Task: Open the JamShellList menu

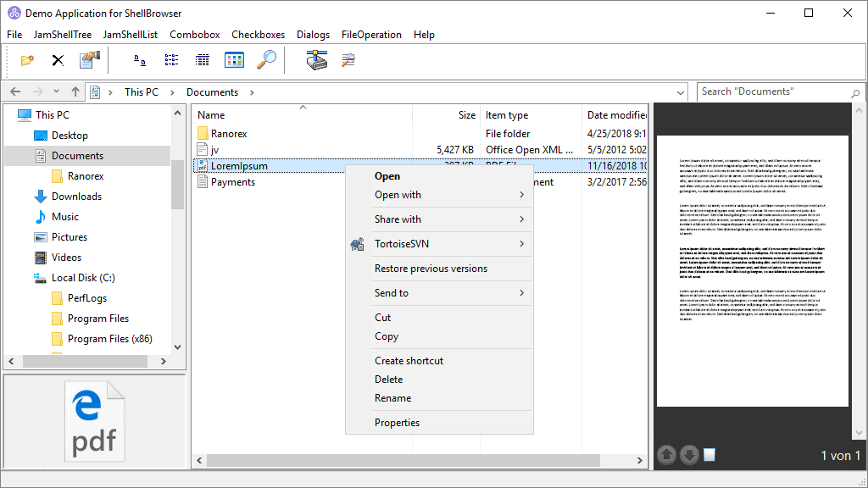Action: click(130, 34)
